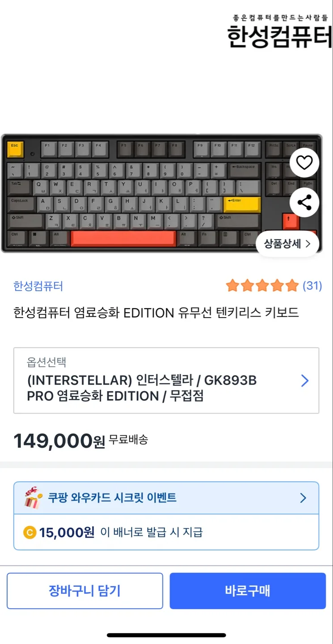Open the 한성컴퓨터 brand link

pos(38,286)
